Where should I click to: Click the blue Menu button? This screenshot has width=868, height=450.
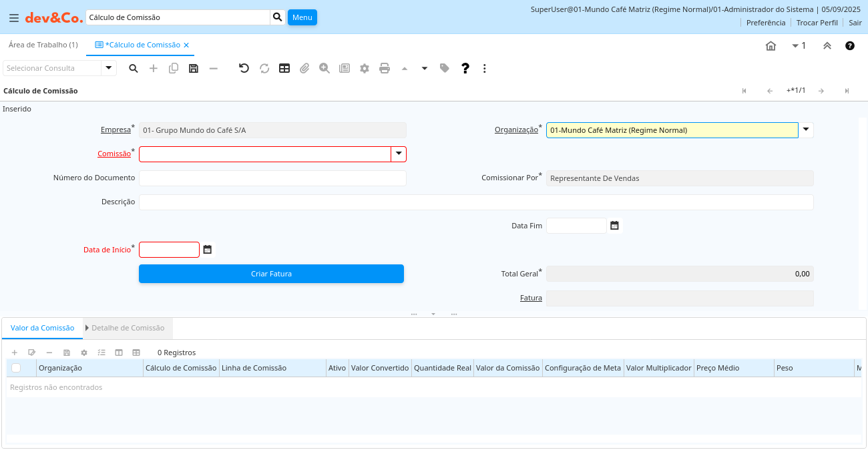(x=302, y=17)
